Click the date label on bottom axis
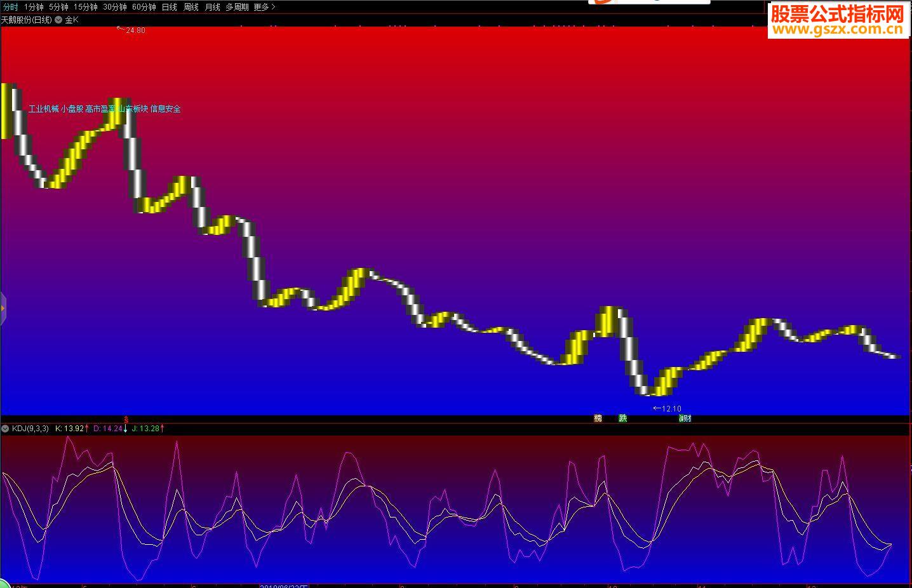This screenshot has height=588, width=912. 284,586
